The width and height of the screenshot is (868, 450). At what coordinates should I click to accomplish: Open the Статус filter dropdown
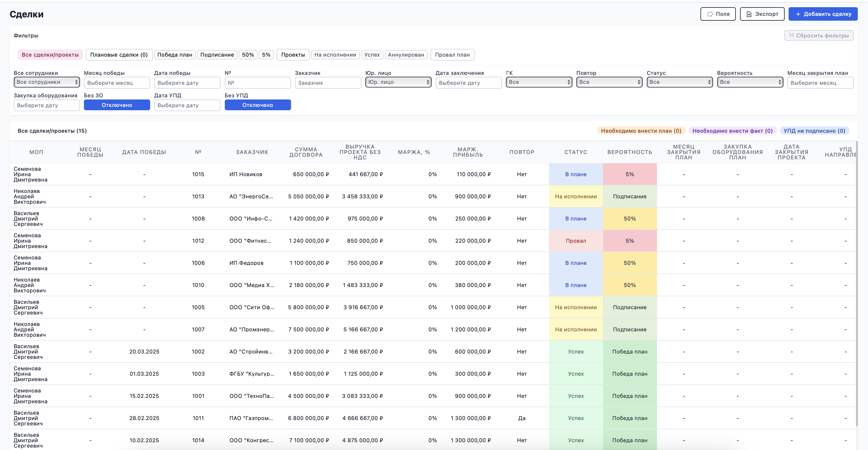[x=680, y=82]
